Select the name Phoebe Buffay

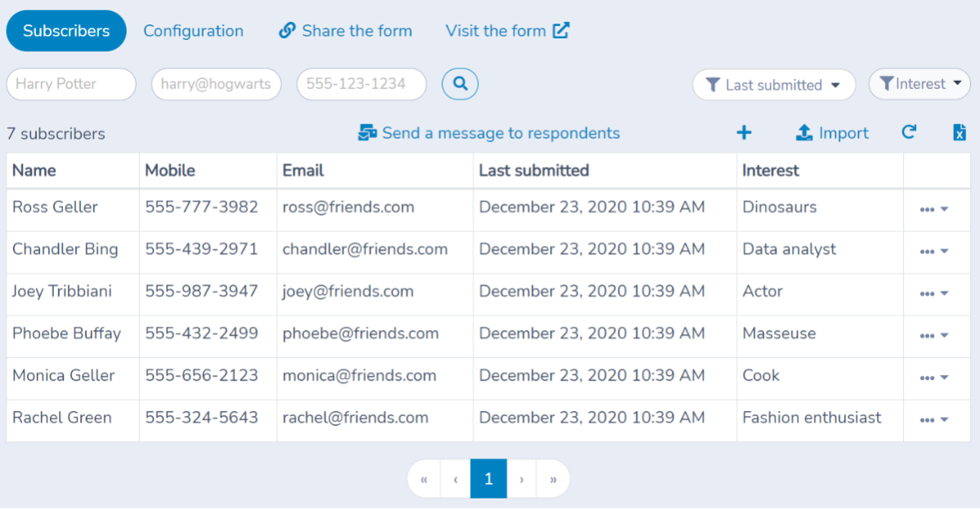pyautogui.click(x=66, y=333)
